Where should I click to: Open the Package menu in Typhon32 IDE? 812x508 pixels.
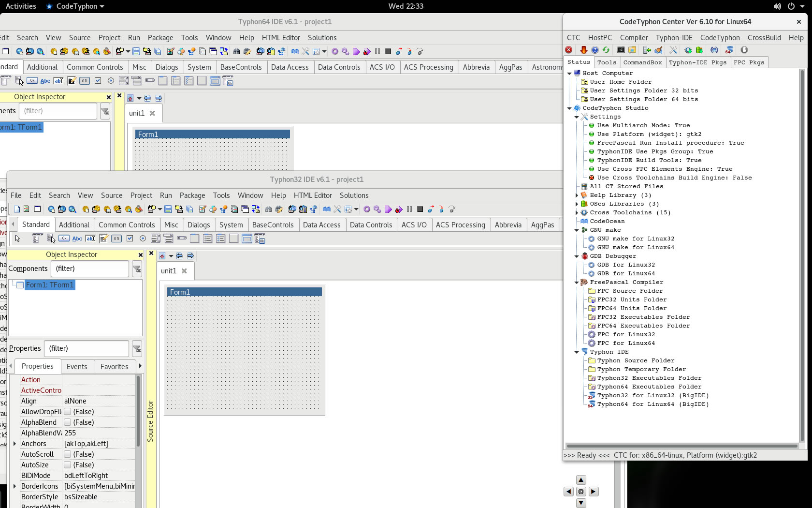192,195
